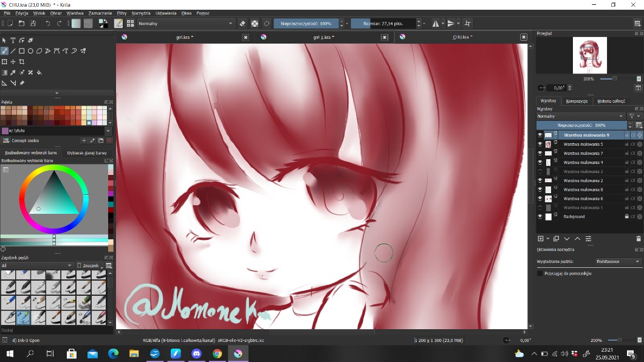644x362 pixels.
Task: Show the hidden Warstwa malowania 3 layer
Action: pos(540,171)
